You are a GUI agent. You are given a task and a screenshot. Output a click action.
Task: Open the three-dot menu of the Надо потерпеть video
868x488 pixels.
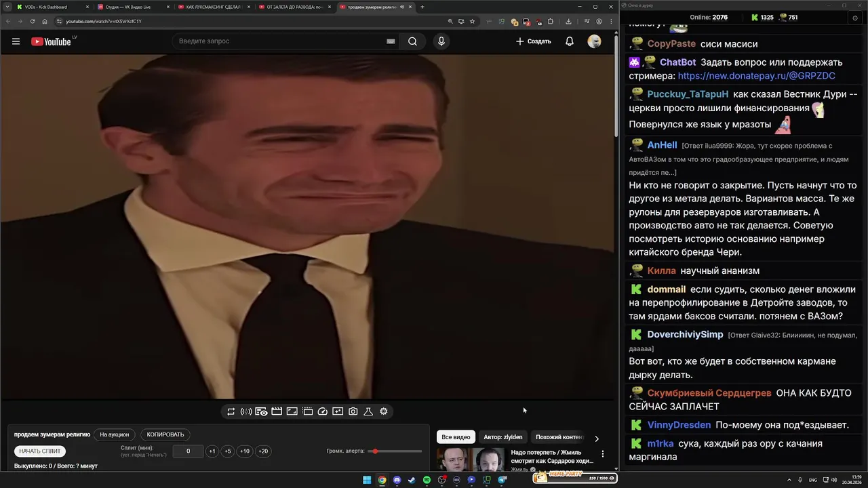click(603, 454)
